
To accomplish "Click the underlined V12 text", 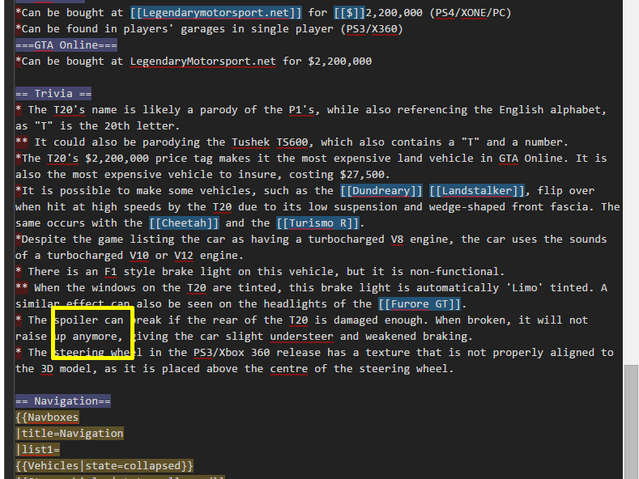I will point(184,255).
